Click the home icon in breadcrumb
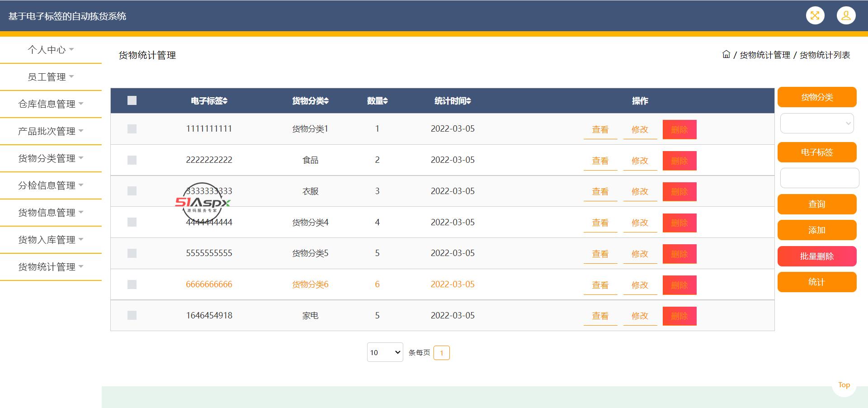The height and width of the screenshot is (408, 868). click(726, 55)
